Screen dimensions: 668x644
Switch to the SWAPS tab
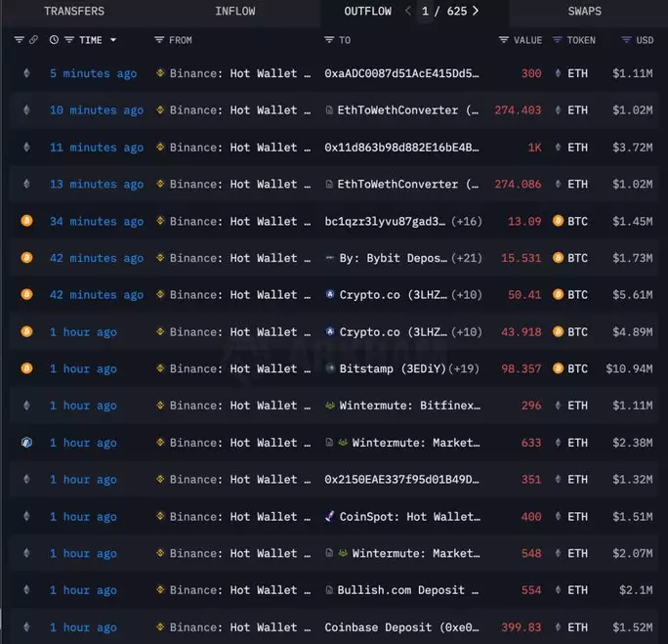584,11
